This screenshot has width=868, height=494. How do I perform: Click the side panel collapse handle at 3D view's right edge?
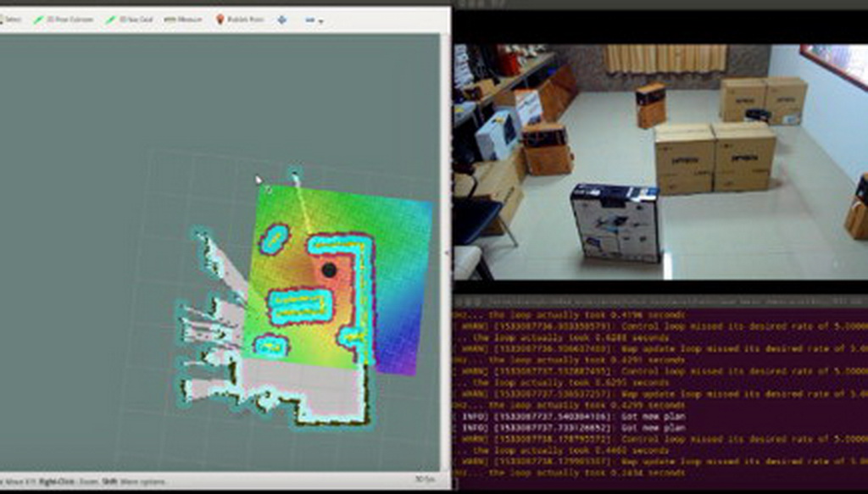coord(448,252)
